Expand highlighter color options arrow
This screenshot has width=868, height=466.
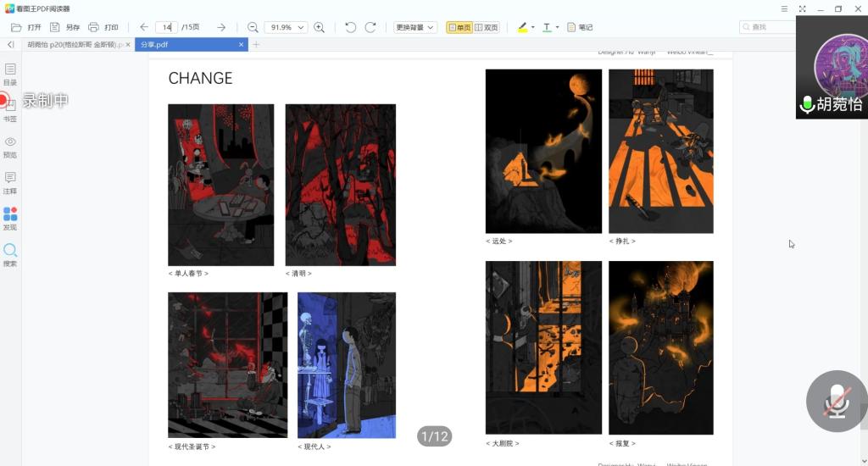pos(533,27)
